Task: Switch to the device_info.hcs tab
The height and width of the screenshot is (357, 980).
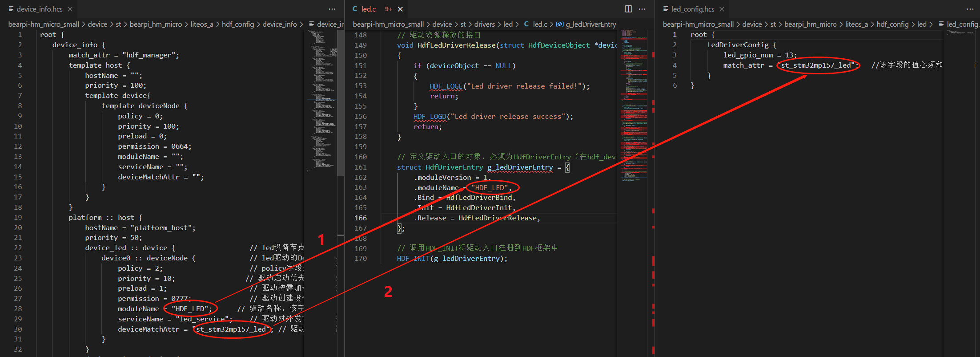Action: point(39,9)
